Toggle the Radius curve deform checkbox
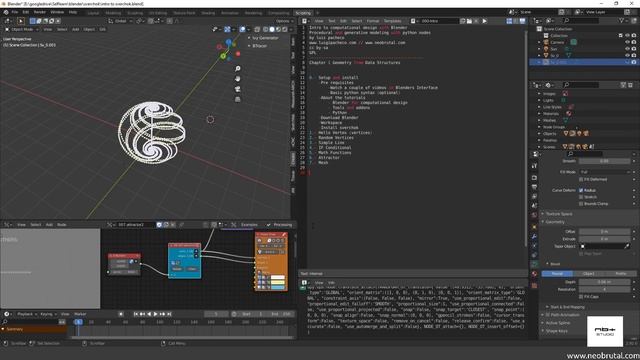640x360 pixels. pos(581,190)
